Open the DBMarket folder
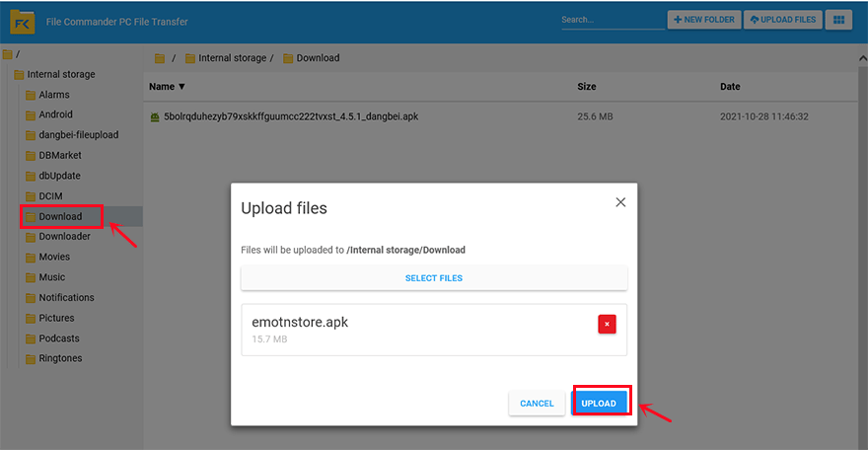Image resolution: width=868 pixels, height=450 pixels. pos(60,156)
